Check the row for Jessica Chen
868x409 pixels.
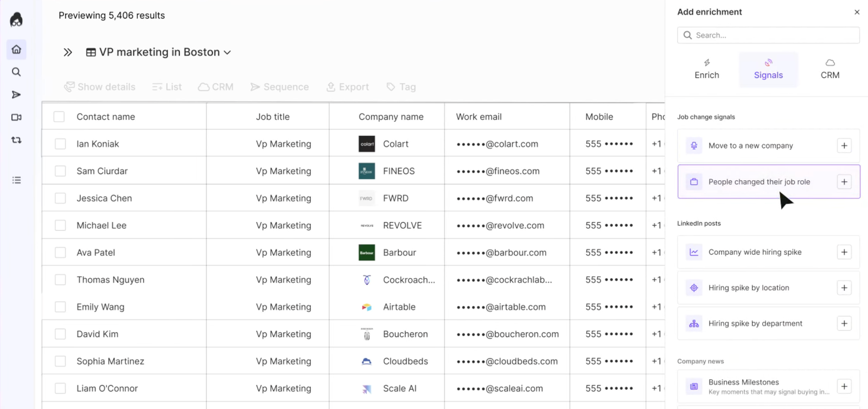[x=60, y=198]
